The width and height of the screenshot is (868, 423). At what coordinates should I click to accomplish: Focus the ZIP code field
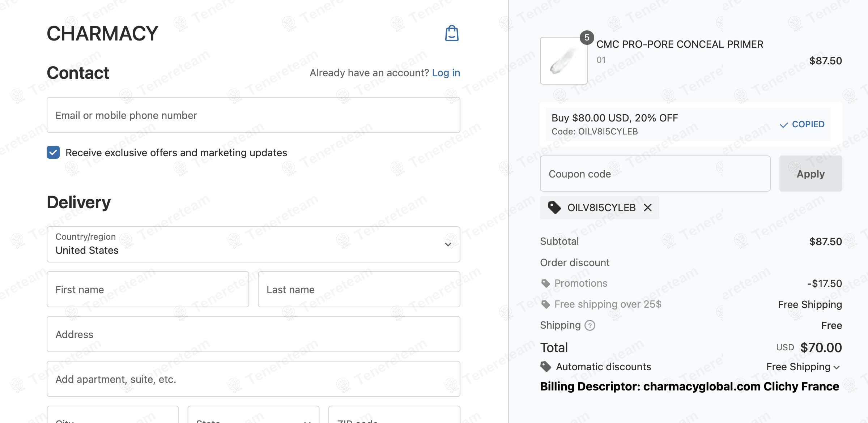click(394, 415)
